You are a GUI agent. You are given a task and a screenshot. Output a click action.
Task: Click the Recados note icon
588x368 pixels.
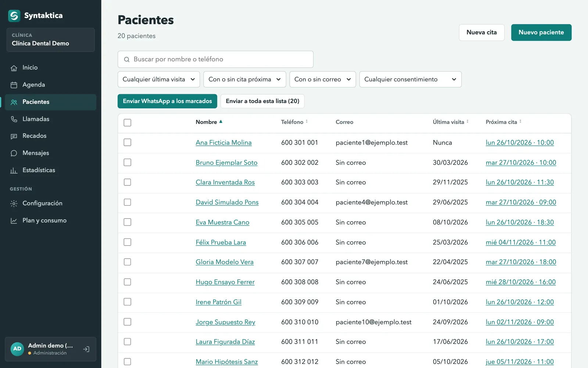point(14,136)
